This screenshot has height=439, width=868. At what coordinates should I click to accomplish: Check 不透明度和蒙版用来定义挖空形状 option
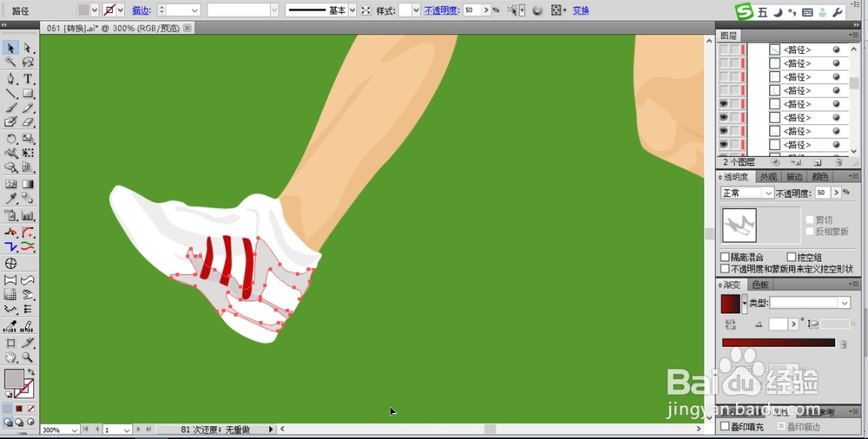pos(725,268)
